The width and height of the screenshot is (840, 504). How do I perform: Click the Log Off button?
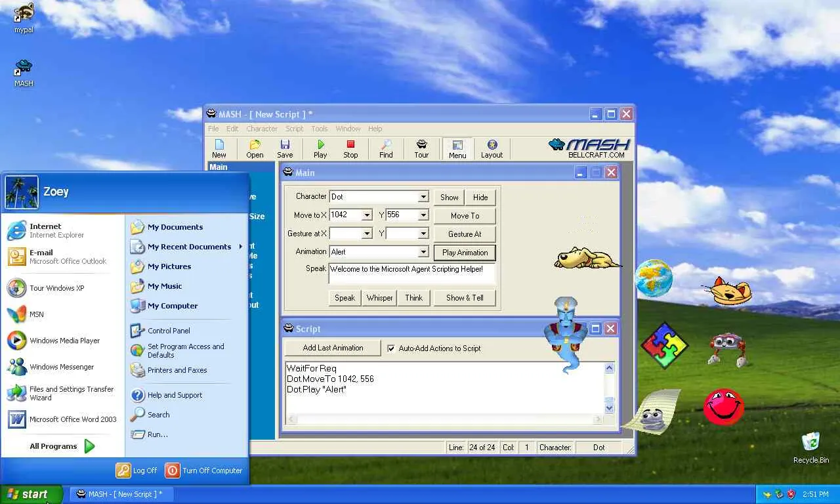pos(136,470)
